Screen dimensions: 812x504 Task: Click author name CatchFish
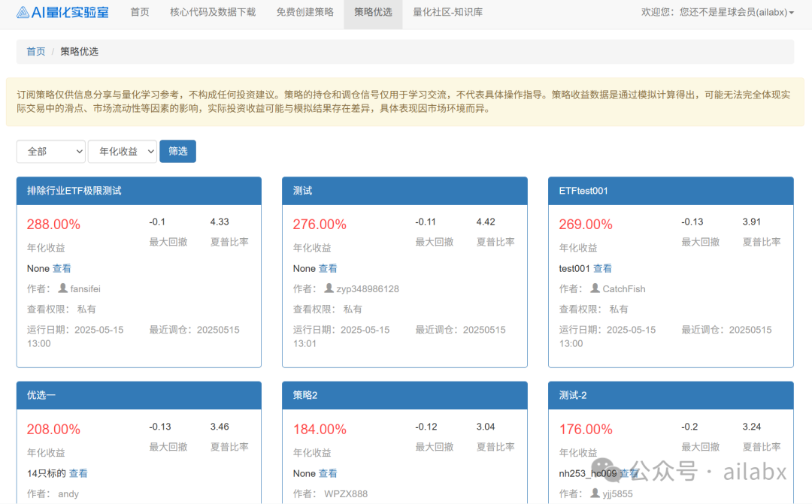[x=624, y=288]
